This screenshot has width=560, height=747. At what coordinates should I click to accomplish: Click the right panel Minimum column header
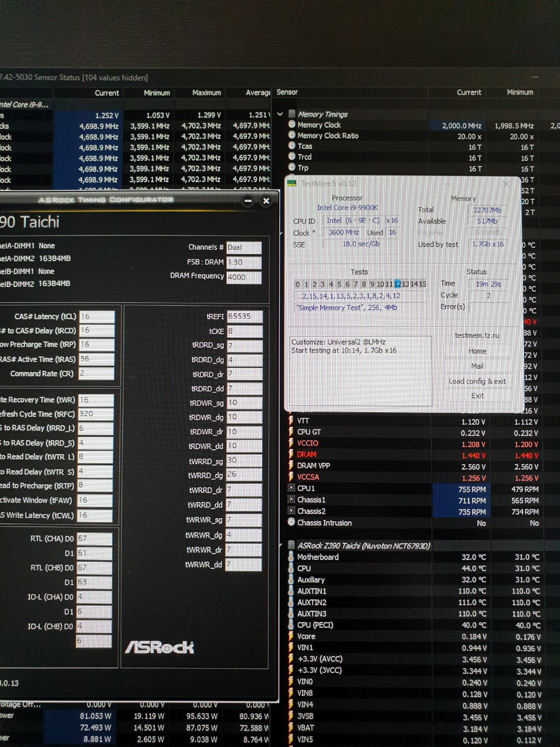(520, 92)
